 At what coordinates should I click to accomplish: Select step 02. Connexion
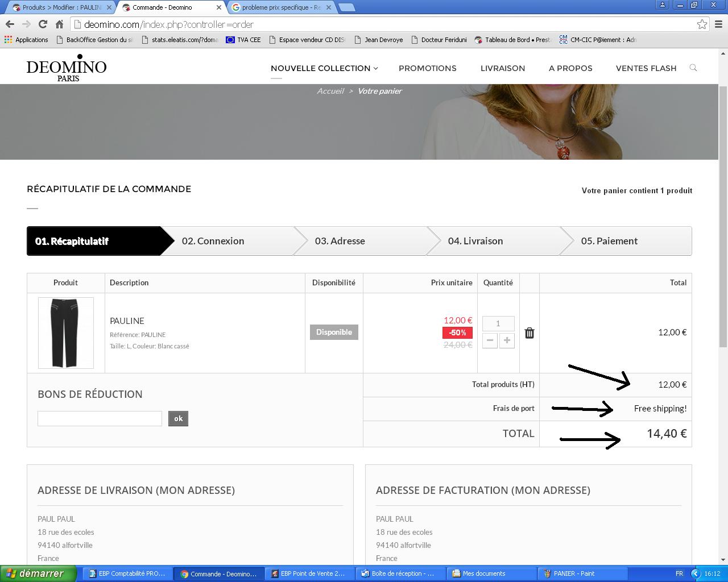233,241
